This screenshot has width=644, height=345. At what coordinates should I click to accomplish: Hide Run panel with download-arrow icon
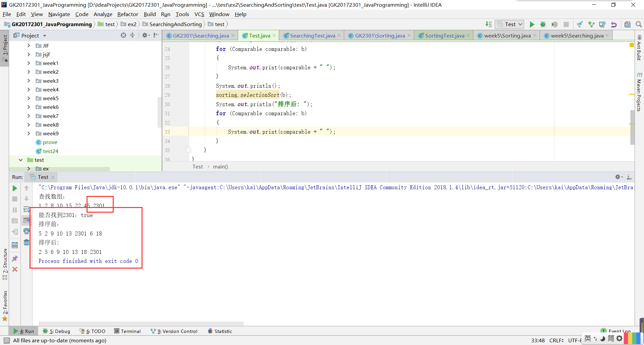[629, 177]
